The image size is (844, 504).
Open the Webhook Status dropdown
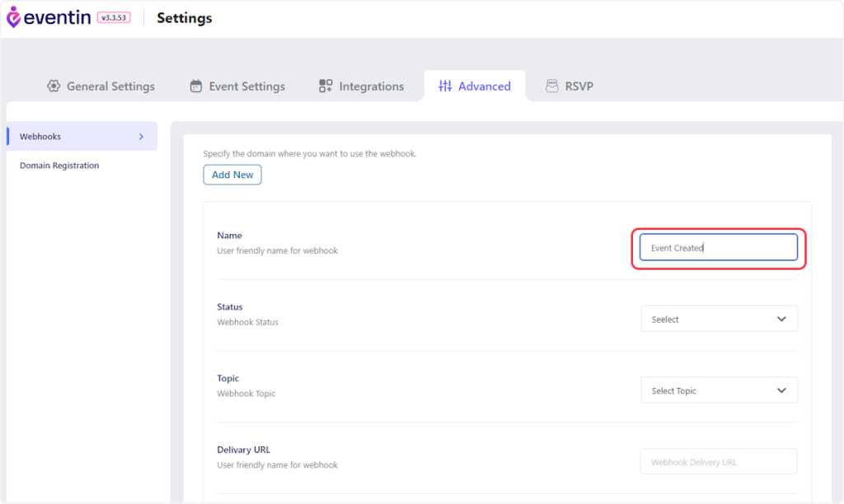pos(718,320)
